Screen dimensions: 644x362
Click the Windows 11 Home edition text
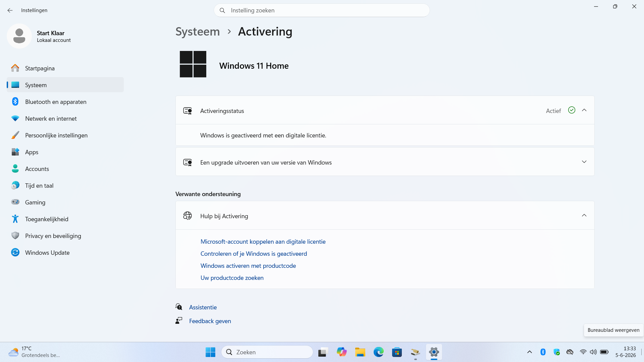tap(254, 66)
